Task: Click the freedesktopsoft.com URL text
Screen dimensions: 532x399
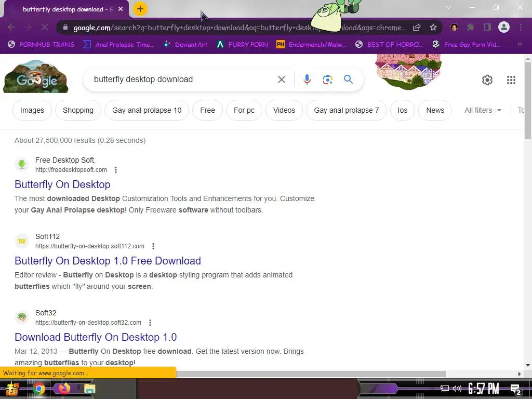Action: 71,170
